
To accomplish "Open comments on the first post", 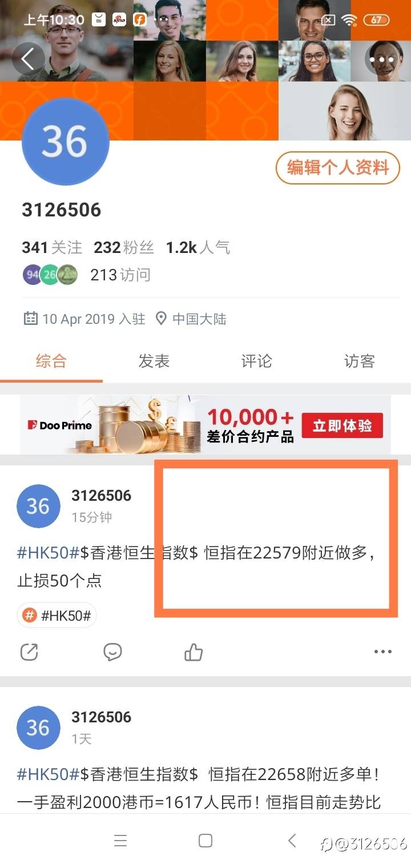I will click(112, 652).
